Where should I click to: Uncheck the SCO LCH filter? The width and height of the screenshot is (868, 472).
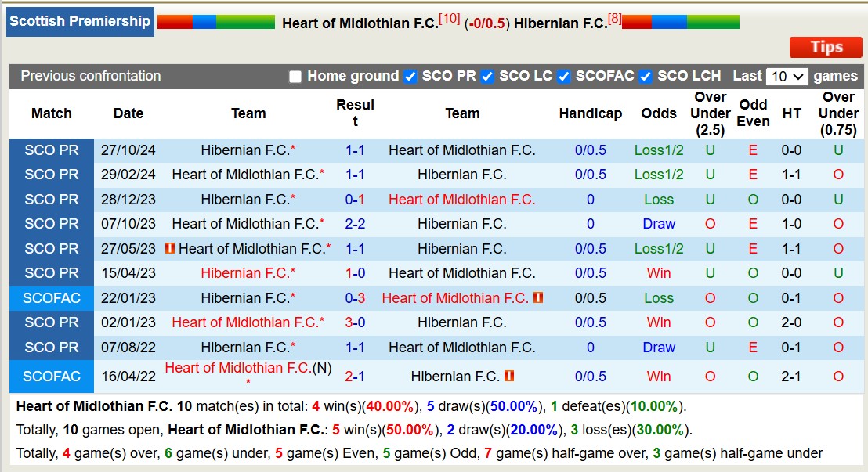coord(646,77)
